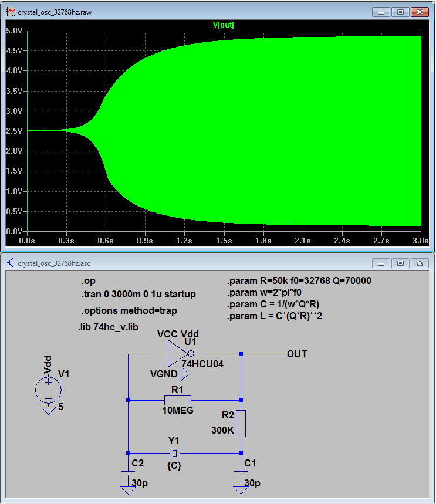Click the 0.0V label on vertical axis
The image size is (436, 504).
pyautogui.click(x=14, y=231)
